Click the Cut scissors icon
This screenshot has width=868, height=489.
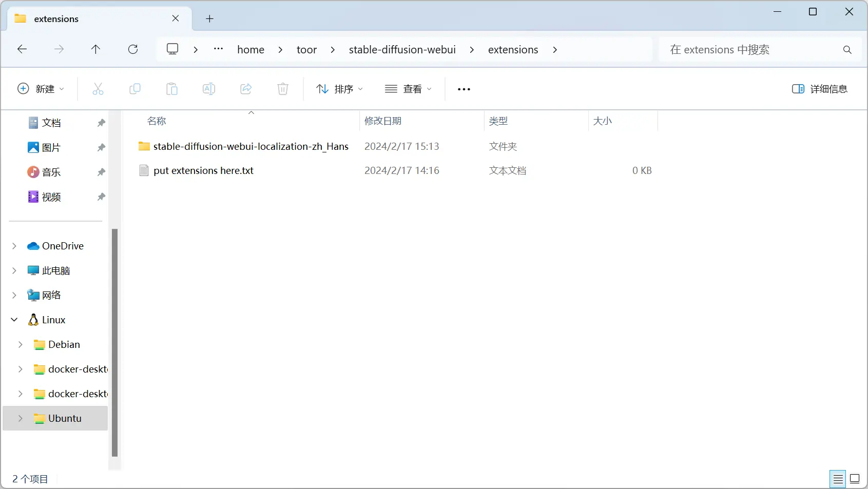click(98, 89)
